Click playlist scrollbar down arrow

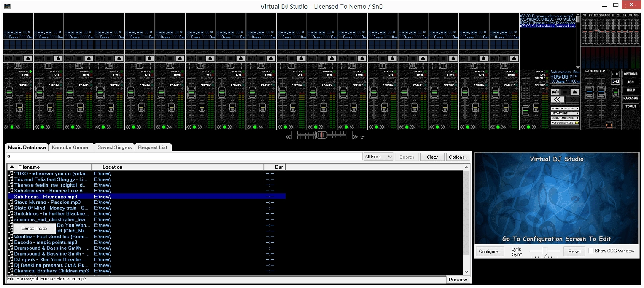pyautogui.click(x=578, y=67)
